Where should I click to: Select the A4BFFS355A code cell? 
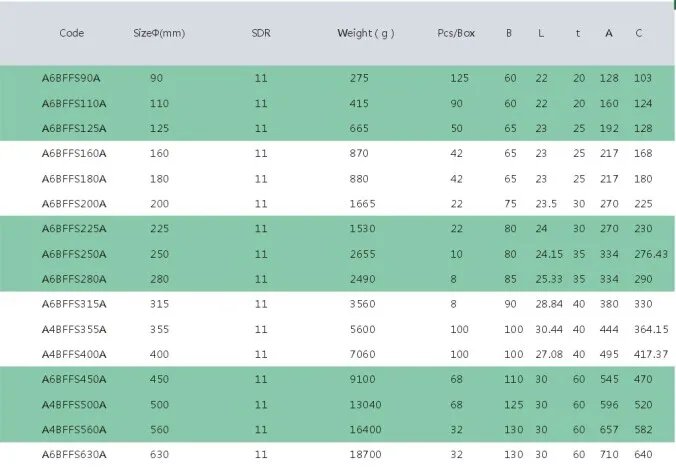(74, 330)
